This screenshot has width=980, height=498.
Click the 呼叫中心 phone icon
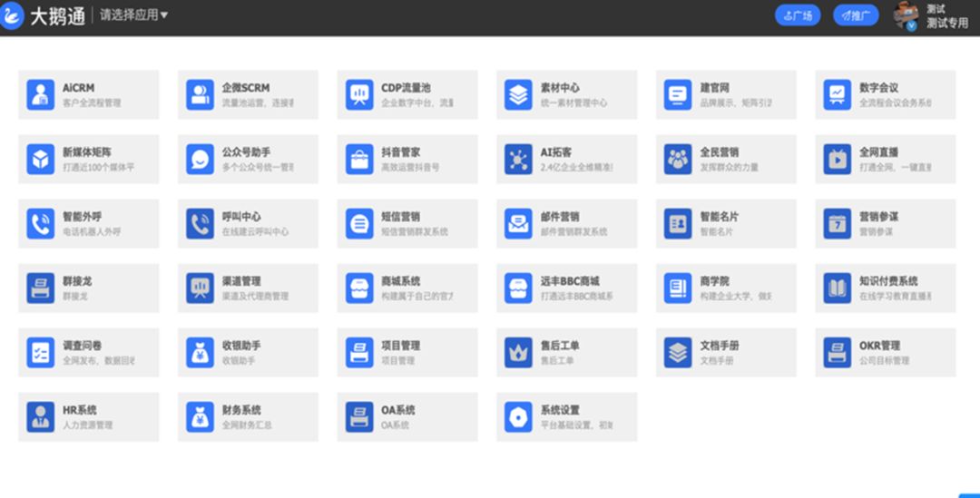(x=200, y=224)
